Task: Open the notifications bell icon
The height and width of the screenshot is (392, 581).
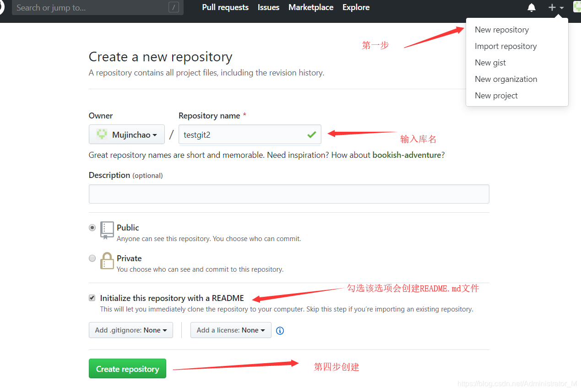Action: click(x=532, y=7)
